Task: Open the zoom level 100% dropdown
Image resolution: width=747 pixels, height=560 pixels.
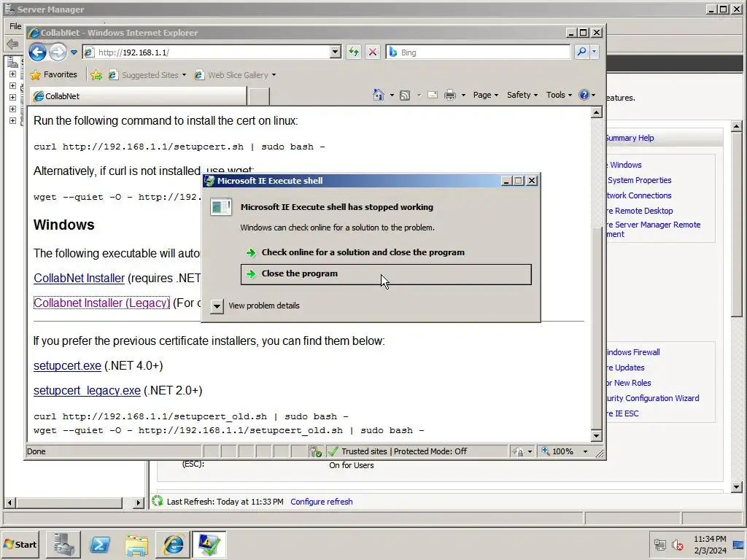Action: tap(586, 451)
